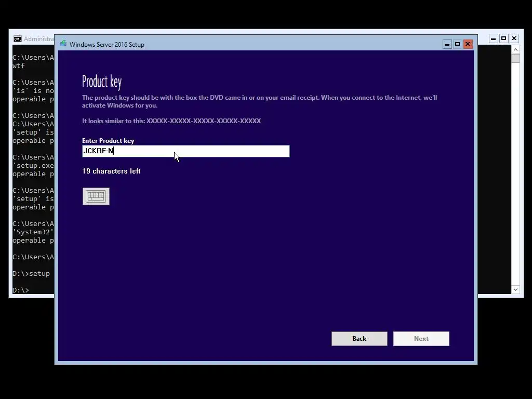Click the Next button
Image resolution: width=532 pixels, height=399 pixels.
(421, 339)
